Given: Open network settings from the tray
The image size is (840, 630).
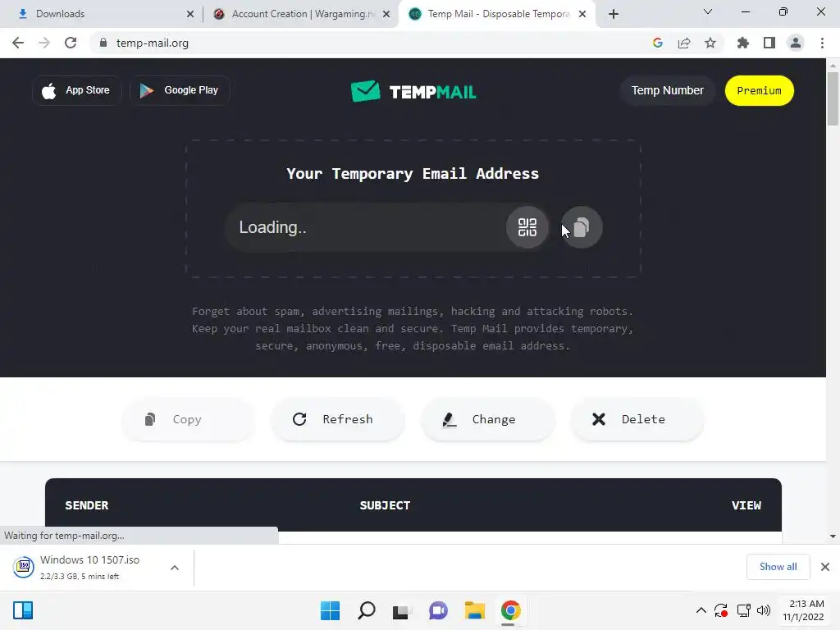Looking at the screenshot, I should [743, 610].
